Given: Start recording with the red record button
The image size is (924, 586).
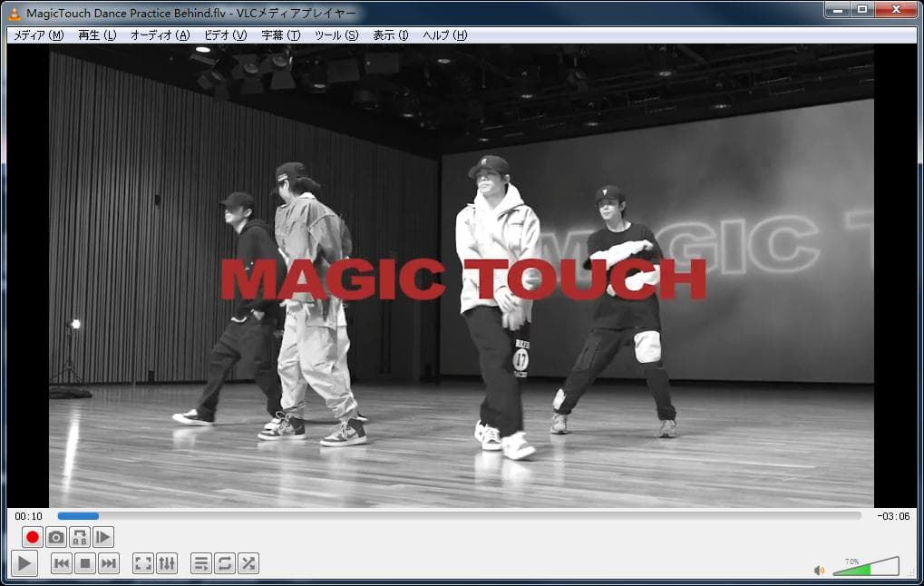Looking at the screenshot, I should 33,537.
